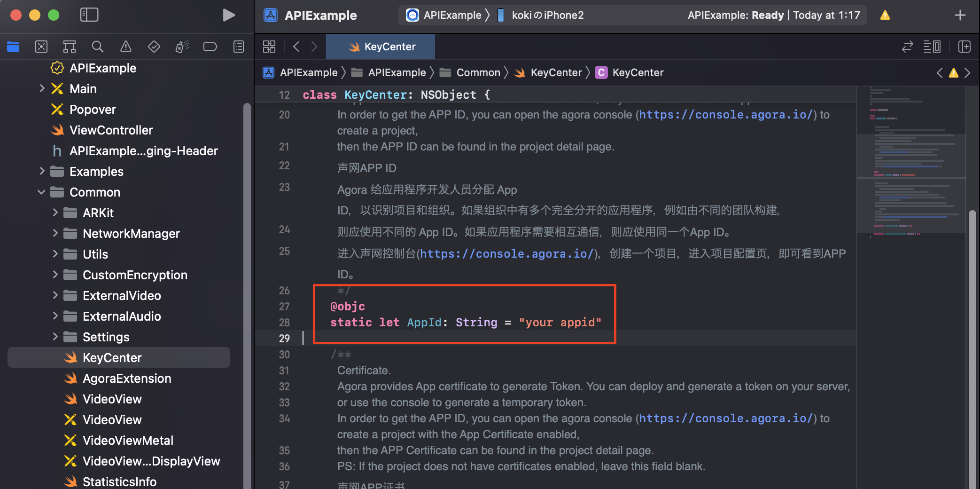Toggle code review swap-arrows button
Viewport: 980px width, 489px height.
(x=907, y=47)
